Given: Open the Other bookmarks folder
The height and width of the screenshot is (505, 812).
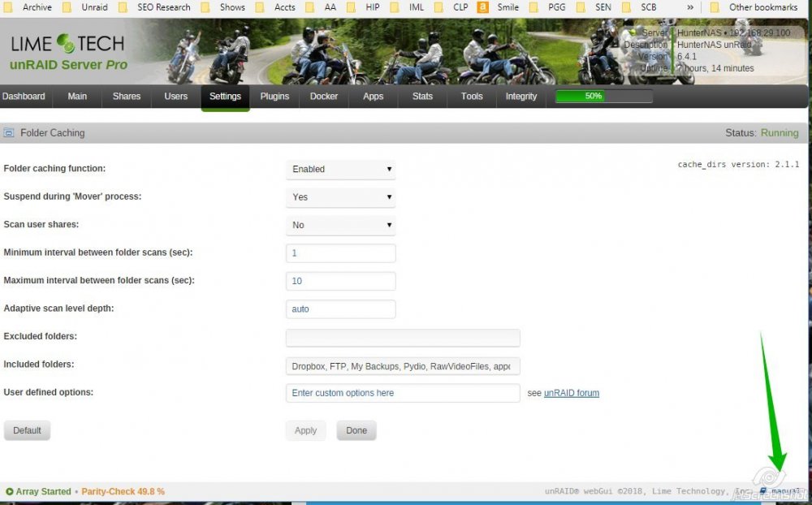Looking at the screenshot, I should click(x=754, y=7).
